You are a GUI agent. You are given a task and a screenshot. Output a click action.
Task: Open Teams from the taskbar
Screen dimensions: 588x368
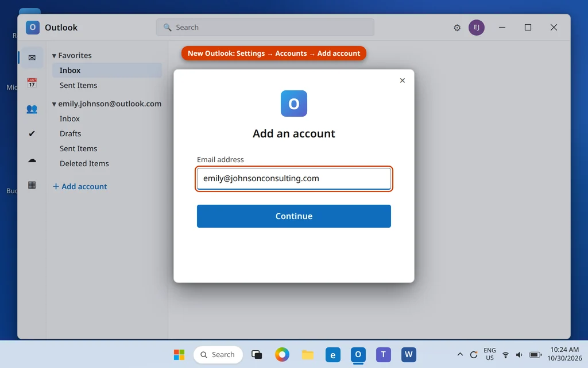(x=383, y=354)
